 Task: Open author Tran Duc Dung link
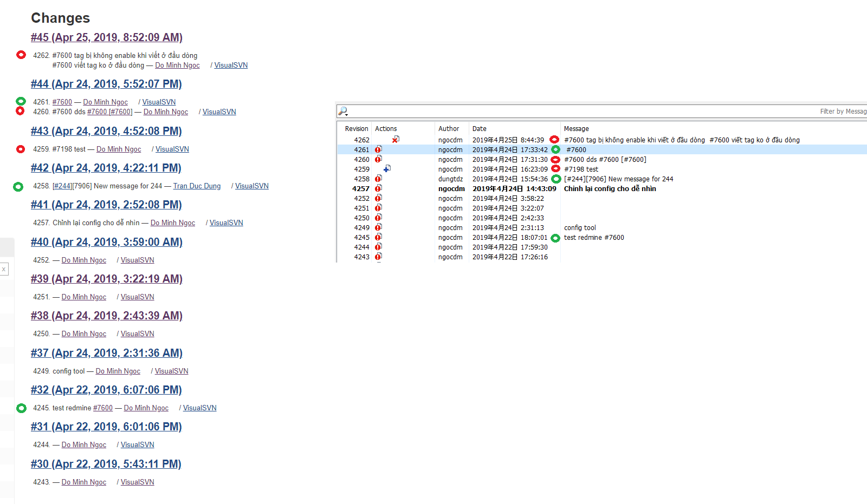pyautogui.click(x=197, y=186)
